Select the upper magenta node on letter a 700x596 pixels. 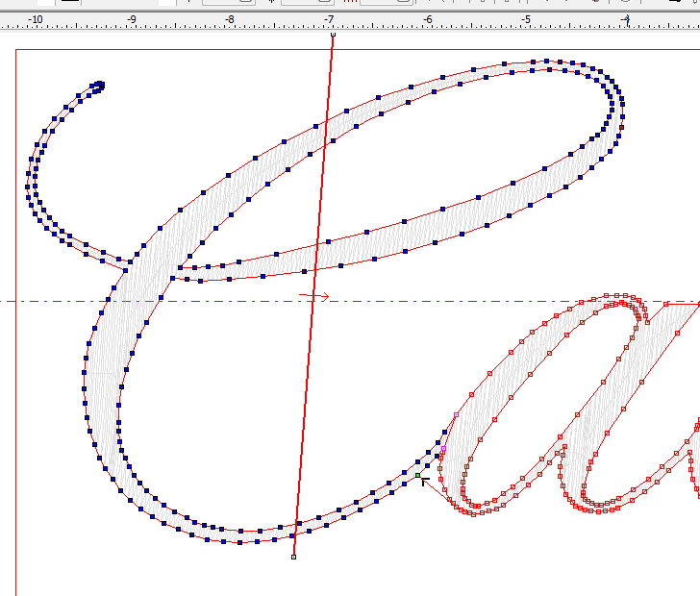click(456, 414)
